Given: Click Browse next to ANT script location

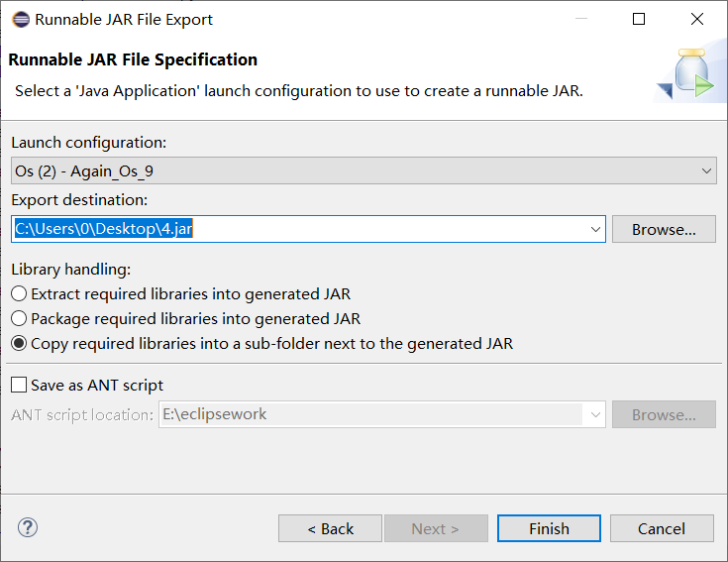Looking at the screenshot, I should pyautogui.click(x=664, y=414).
